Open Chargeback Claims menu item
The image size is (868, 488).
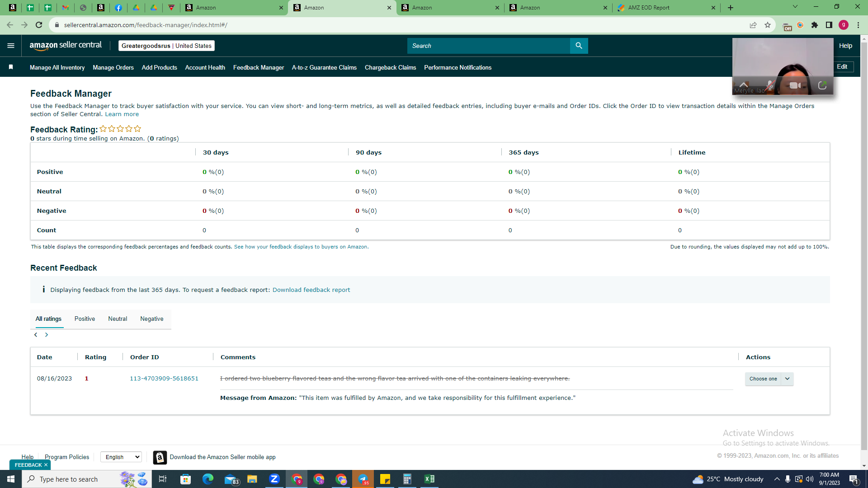391,67
